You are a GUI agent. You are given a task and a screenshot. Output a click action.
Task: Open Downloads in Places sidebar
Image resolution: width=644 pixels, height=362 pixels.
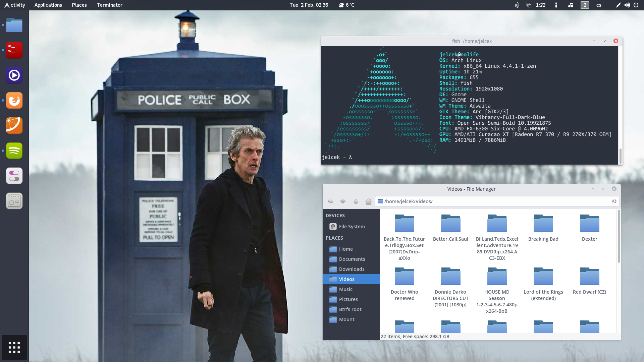point(351,269)
